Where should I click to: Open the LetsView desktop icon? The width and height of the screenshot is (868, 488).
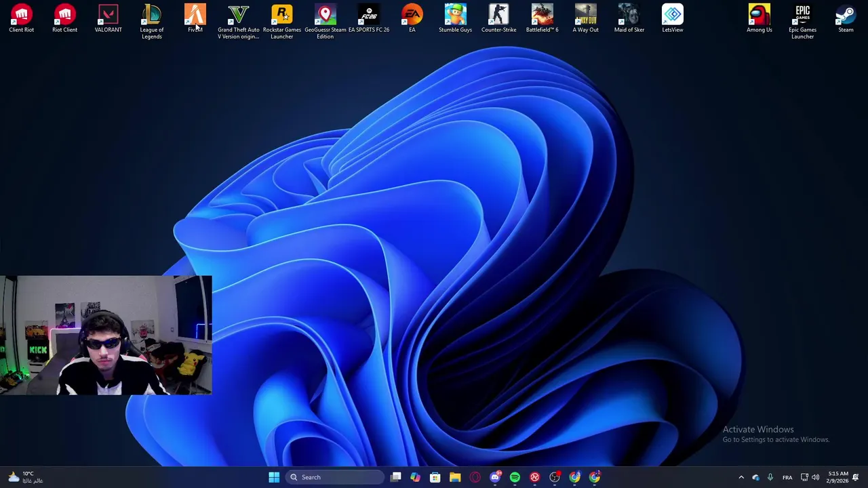click(673, 18)
